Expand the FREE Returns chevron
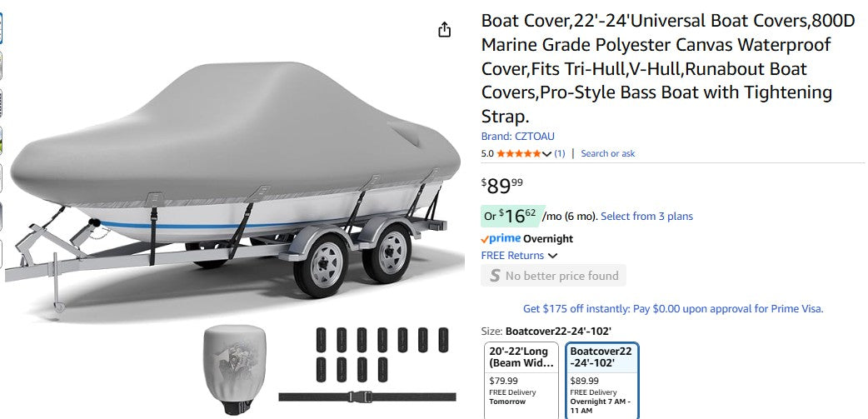 (553, 256)
